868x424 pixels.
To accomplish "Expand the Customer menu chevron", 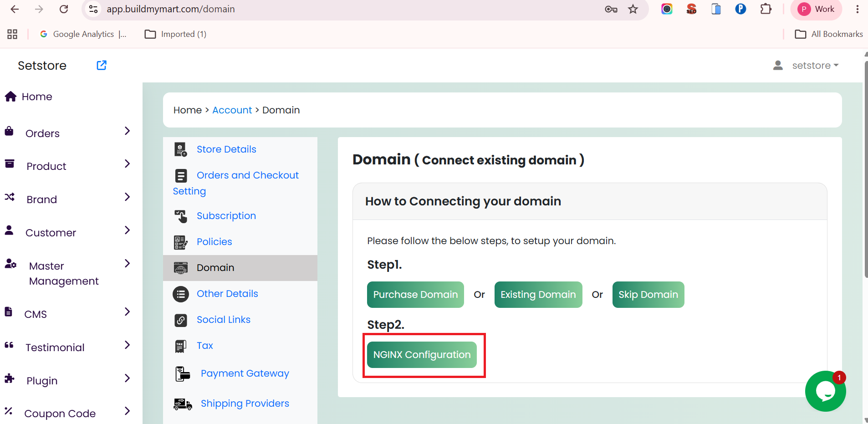I will (x=128, y=230).
